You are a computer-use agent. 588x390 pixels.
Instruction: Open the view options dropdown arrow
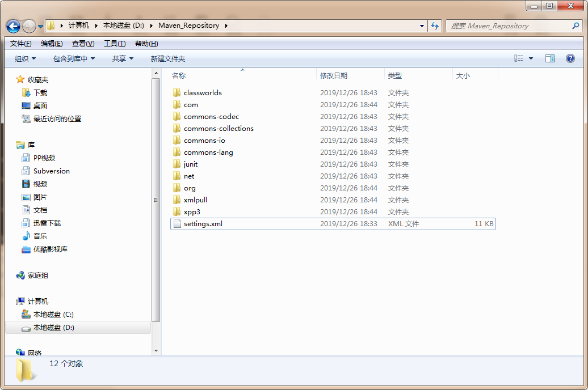[531, 58]
